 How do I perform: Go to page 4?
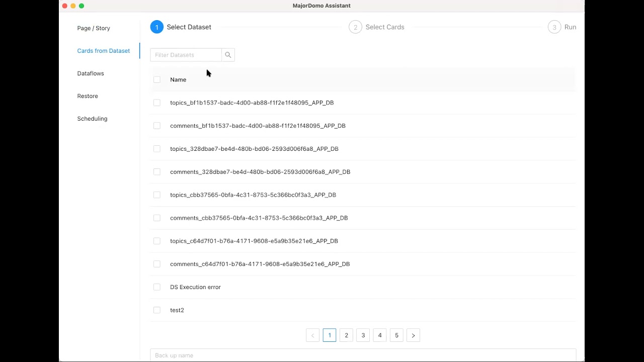click(x=380, y=335)
